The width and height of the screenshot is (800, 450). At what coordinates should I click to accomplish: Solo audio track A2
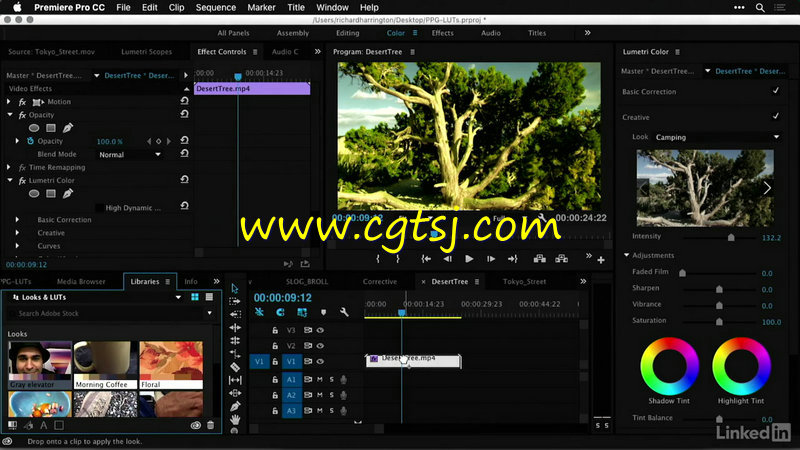click(x=332, y=395)
